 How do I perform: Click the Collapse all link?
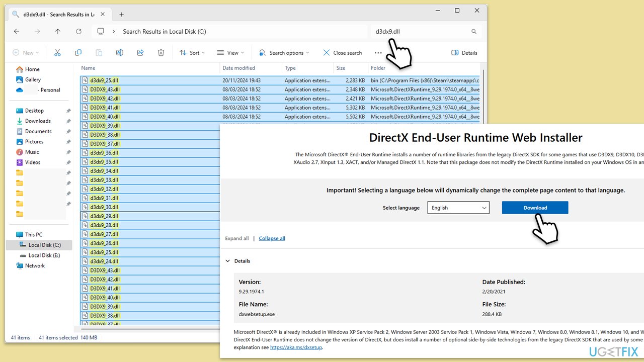[x=272, y=238]
